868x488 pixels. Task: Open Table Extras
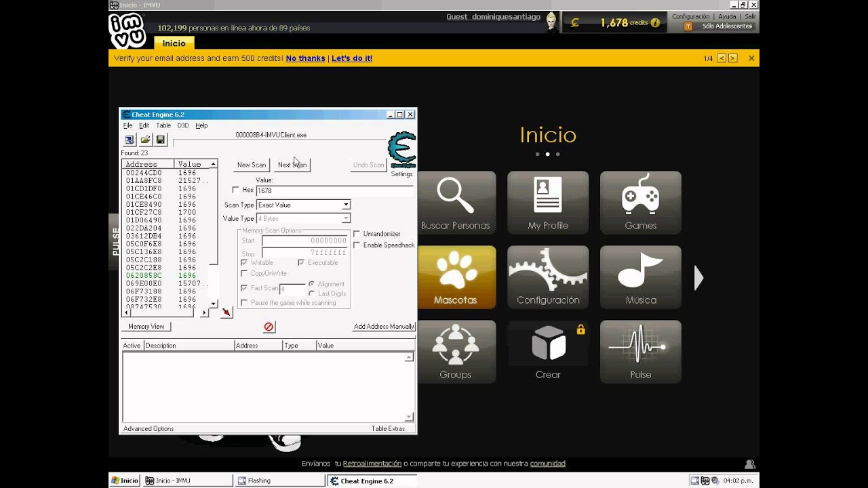point(388,429)
